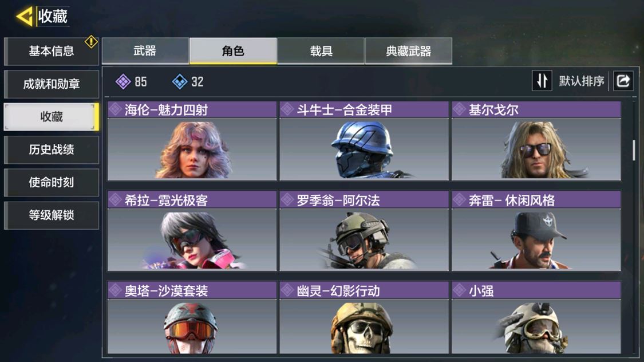Go to the 历史战绩 section
The height and width of the screenshot is (362, 644).
click(x=52, y=149)
